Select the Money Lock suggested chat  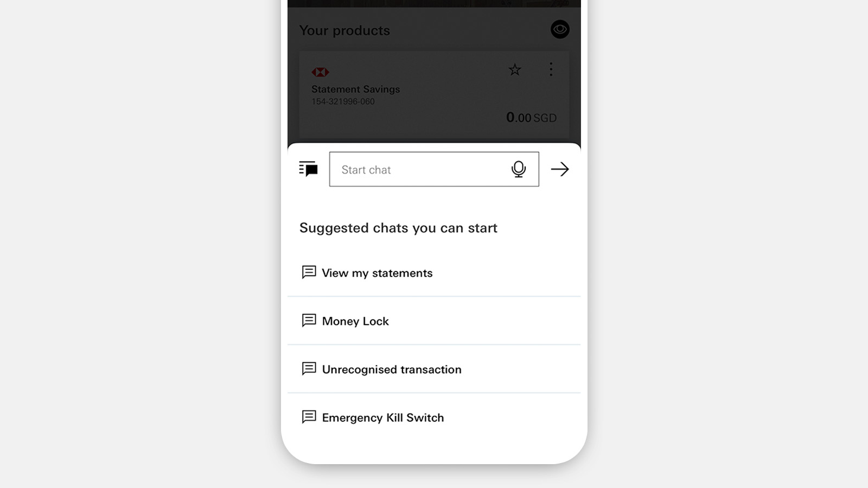(434, 321)
